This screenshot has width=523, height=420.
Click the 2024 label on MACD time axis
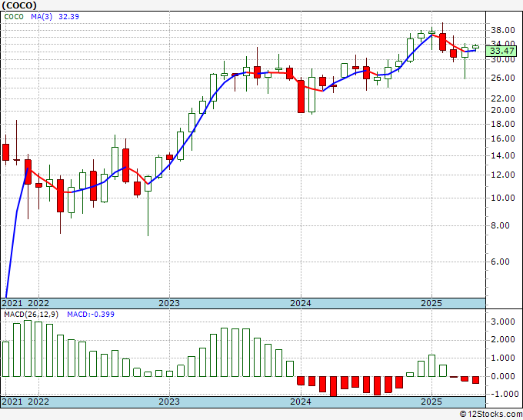(301, 402)
